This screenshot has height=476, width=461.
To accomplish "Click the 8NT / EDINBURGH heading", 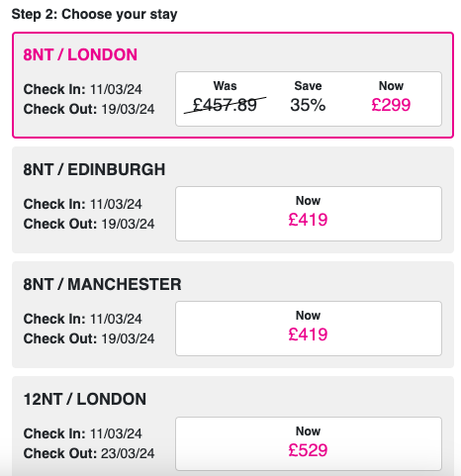I will coord(94,169).
